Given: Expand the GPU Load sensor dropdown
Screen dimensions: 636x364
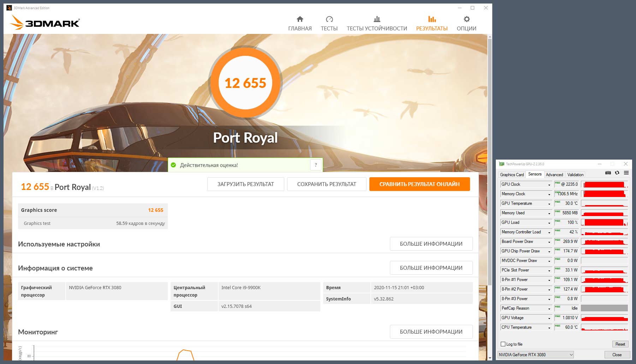Looking at the screenshot, I should pyautogui.click(x=549, y=223).
